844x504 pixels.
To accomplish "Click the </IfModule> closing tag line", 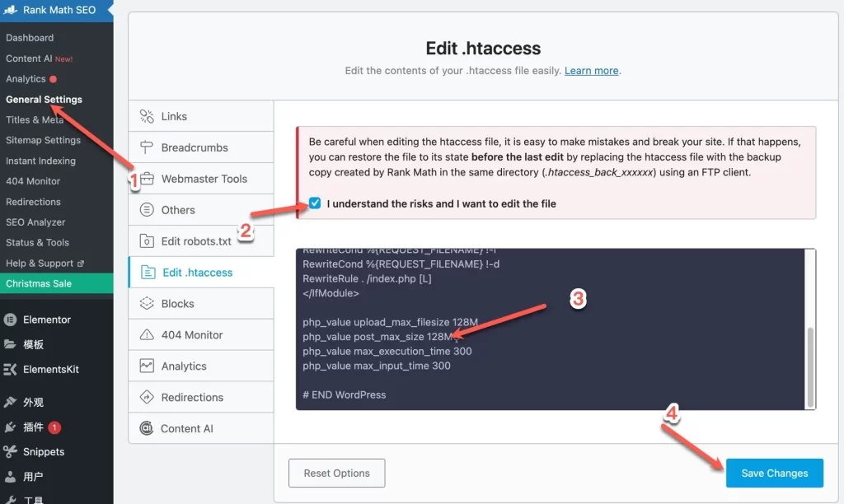I will [331, 293].
